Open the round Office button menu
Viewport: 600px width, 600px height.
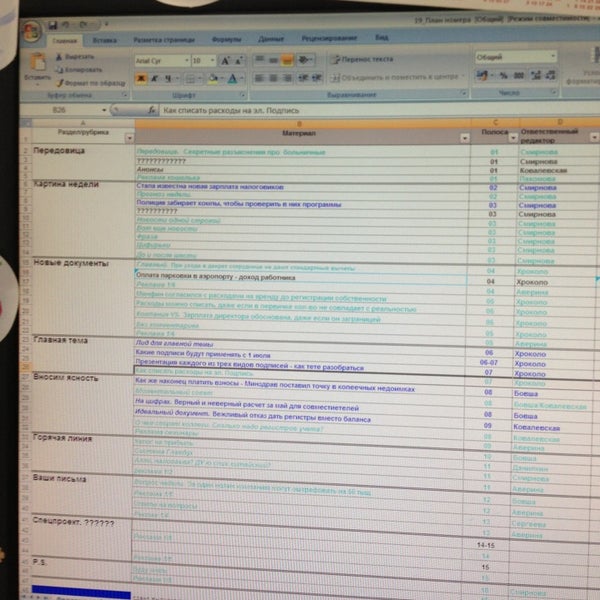(33, 31)
